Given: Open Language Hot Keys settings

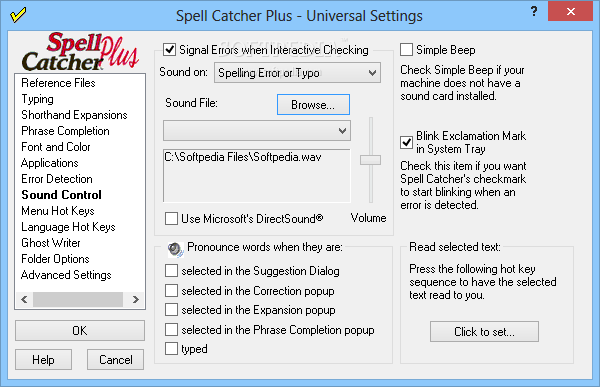Looking at the screenshot, I should 68,227.
